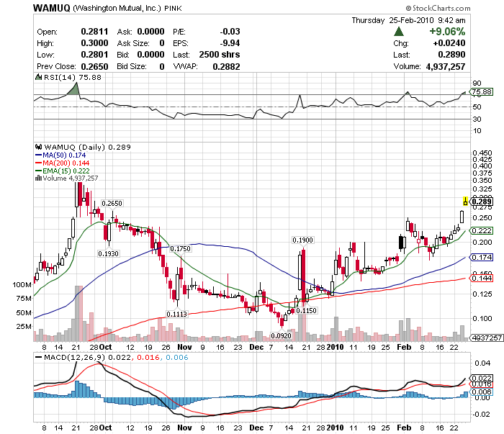The width and height of the screenshot is (504, 434).
Task: Click the High value 0.3000
Action: coord(94,43)
